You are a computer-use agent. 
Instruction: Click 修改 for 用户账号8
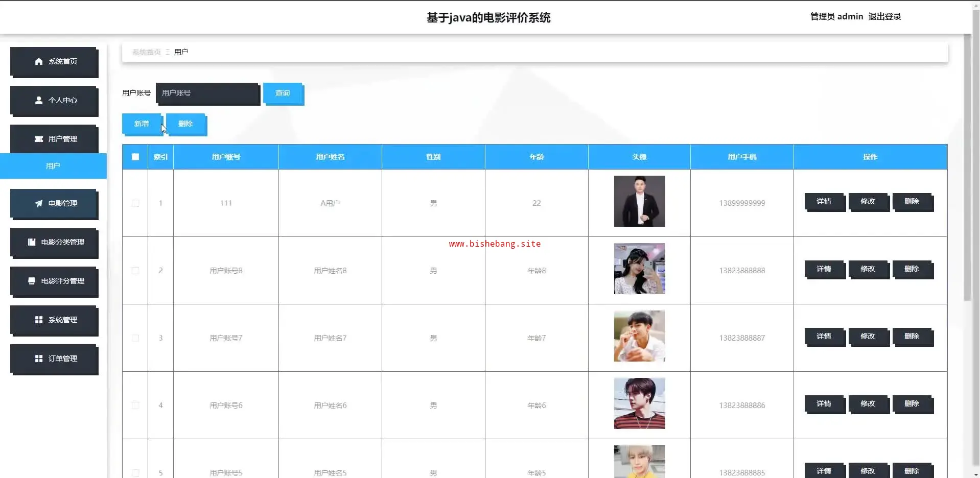(868, 269)
